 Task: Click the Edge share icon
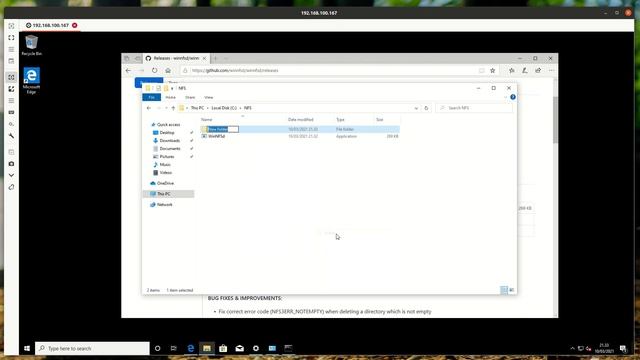(x=538, y=71)
